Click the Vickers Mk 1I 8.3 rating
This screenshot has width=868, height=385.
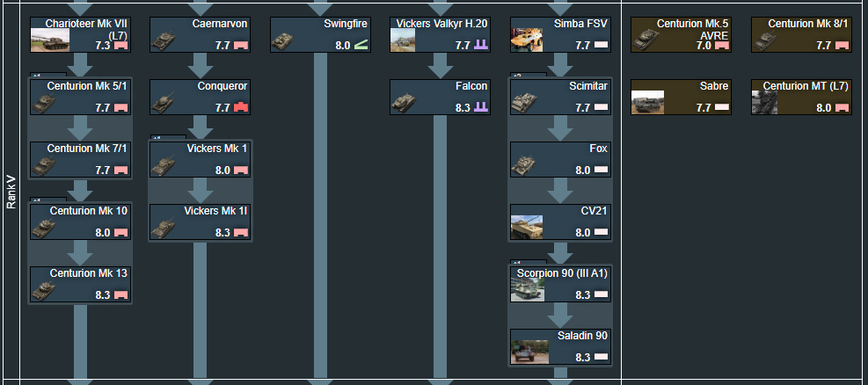click(223, 233)
